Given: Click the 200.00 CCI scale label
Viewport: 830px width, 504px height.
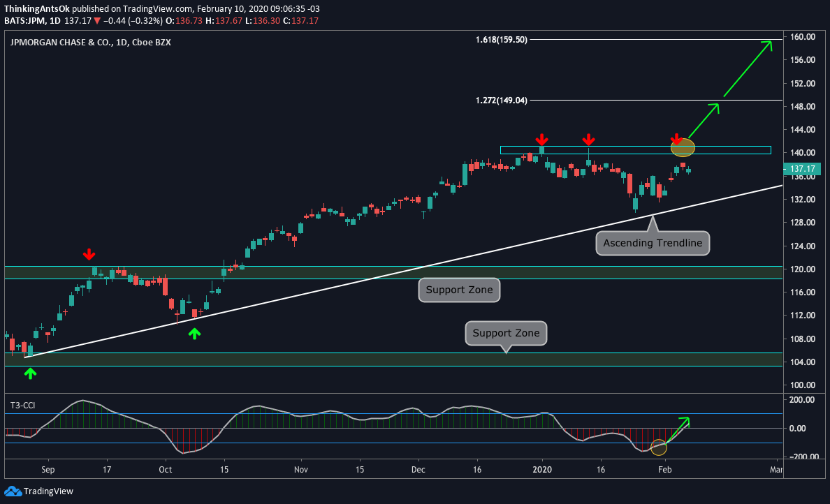Looking at the screenshot, I should click(802, 400).
